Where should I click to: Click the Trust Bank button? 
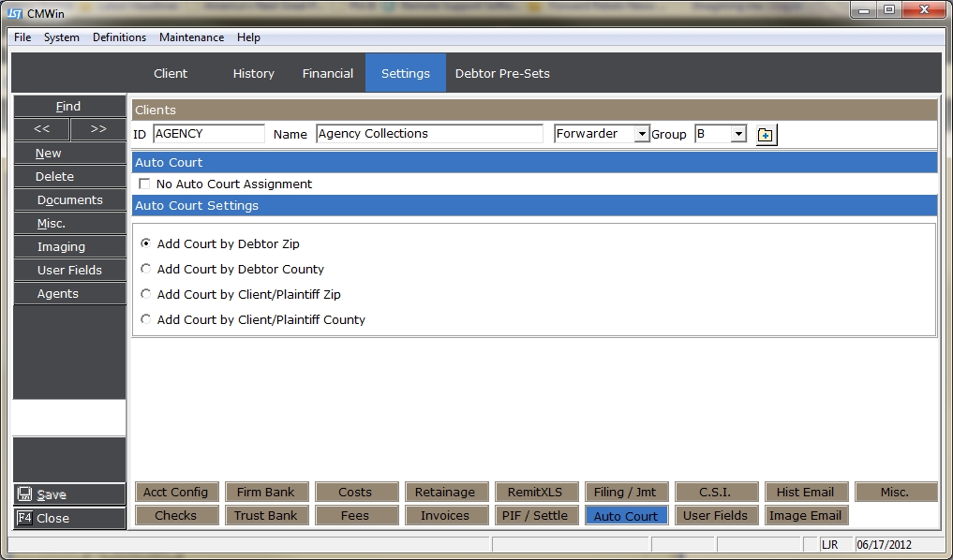click(x=265, y=515)
